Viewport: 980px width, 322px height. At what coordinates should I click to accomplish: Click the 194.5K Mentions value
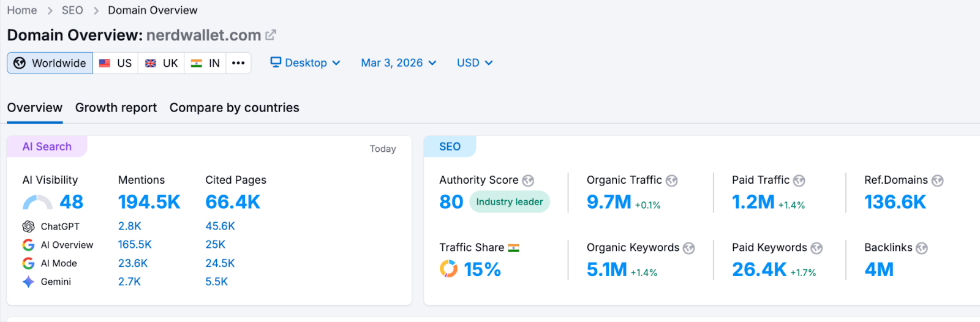pyautogui.click(x=149, y=202)
